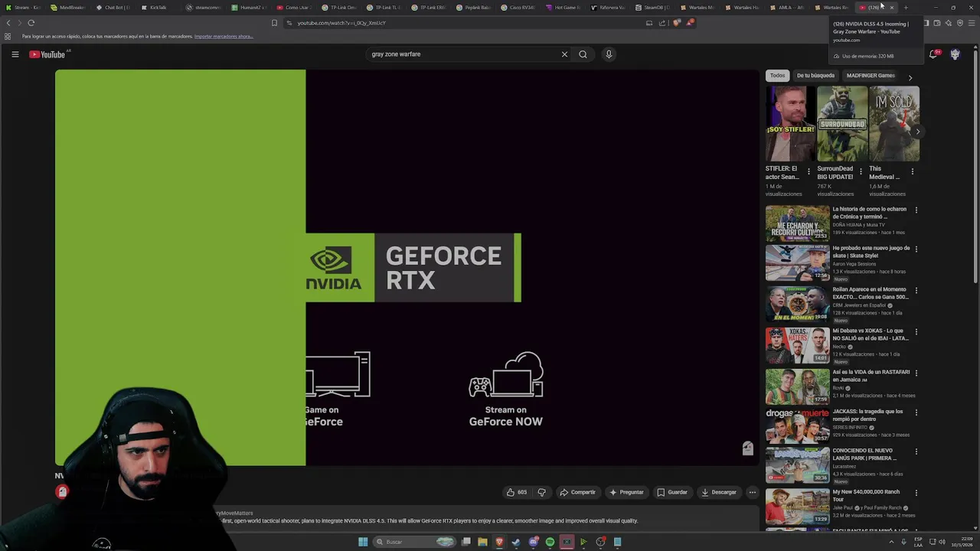Open options menu for $40,000,000 Ranch video
The width and height of the screenshot is (980, 551).
coord(916,493)
